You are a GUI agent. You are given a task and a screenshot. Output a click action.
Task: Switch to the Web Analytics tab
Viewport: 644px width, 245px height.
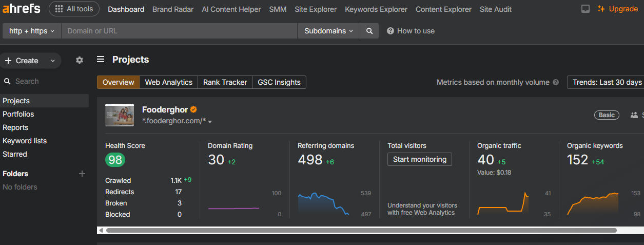point(168,82)
